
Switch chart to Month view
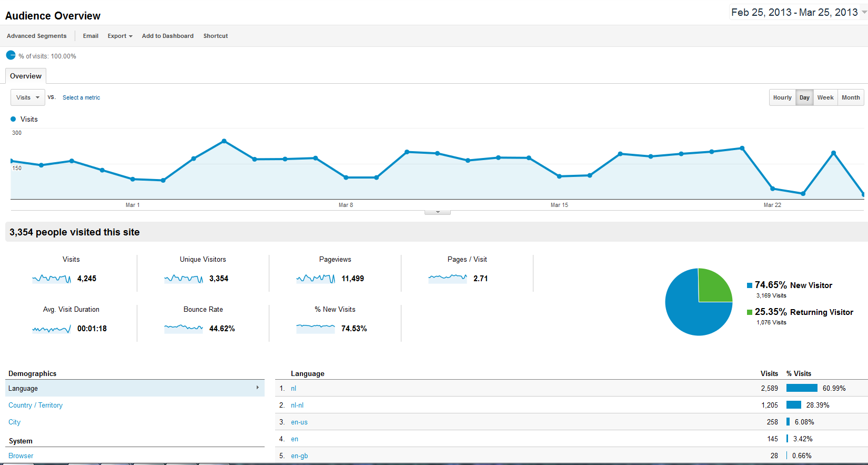[851, 97]
